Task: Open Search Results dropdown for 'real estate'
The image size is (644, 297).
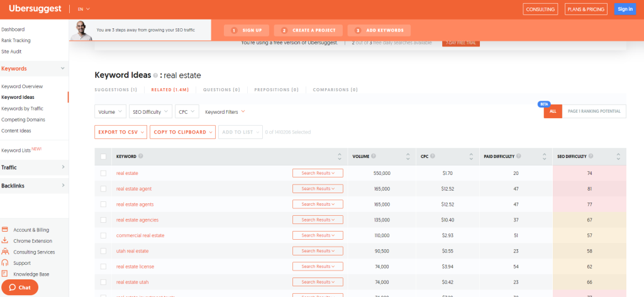Action: coord(318,173)
